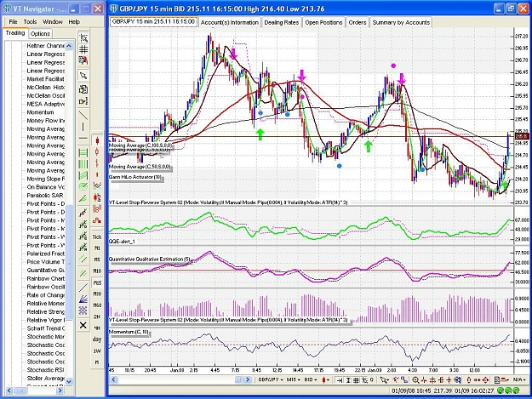Select the green Fibonacci arcs tool

click(x=83, y=186)
